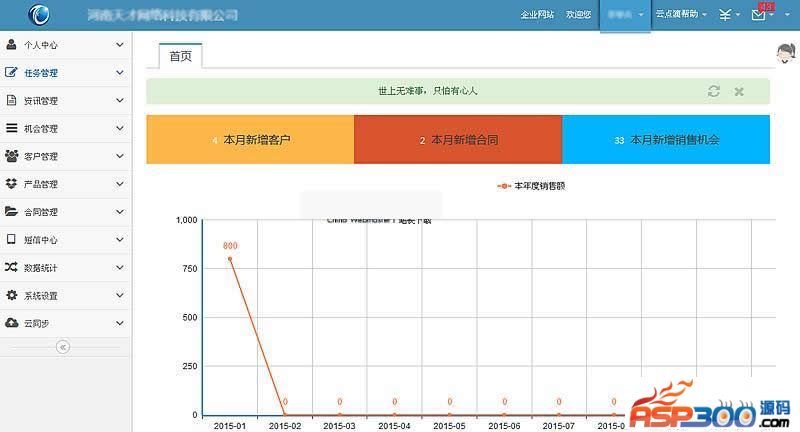
Task: Click the 客户管理 group icon
Action: [12, 156]
